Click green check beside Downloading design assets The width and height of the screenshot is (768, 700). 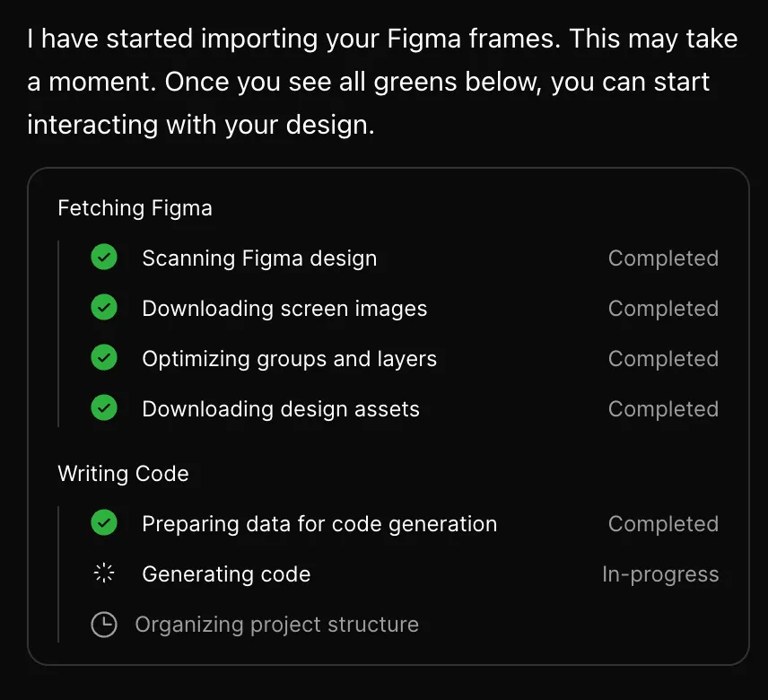pos(104,407)
